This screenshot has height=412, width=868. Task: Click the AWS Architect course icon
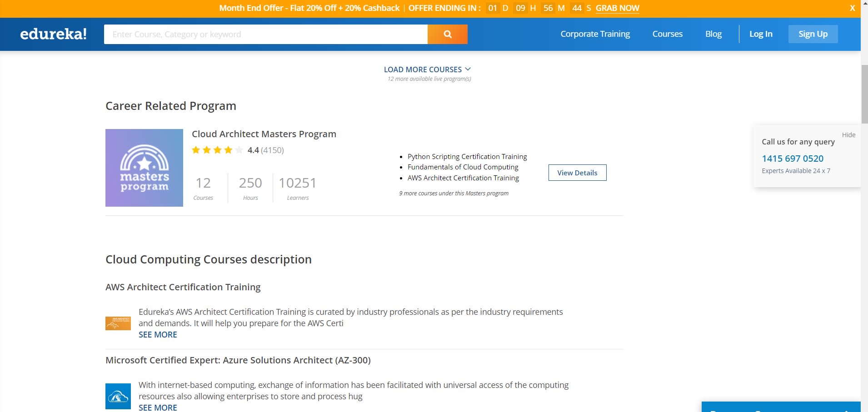pyautogui.click(x=118, y=323)
